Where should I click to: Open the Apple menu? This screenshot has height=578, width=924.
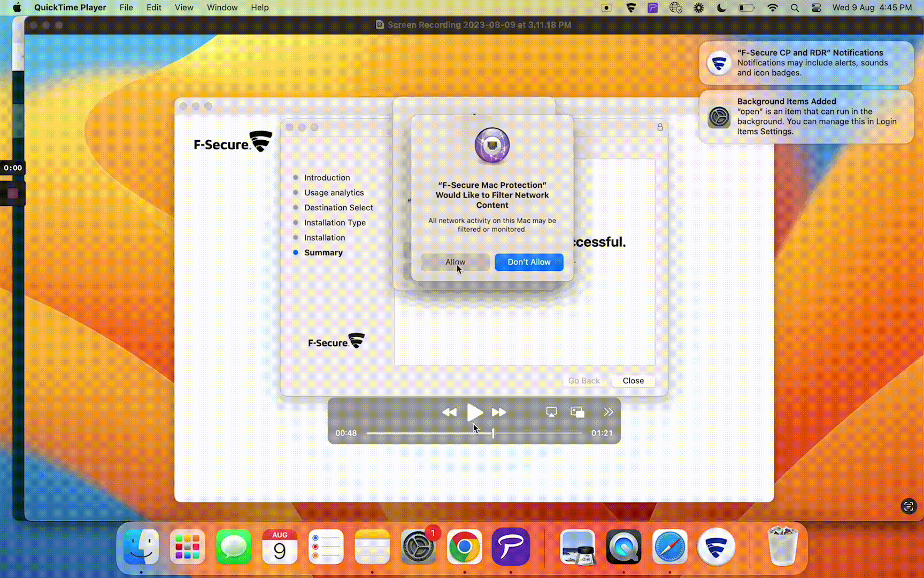pyautogui.click(x=17, y=7)
